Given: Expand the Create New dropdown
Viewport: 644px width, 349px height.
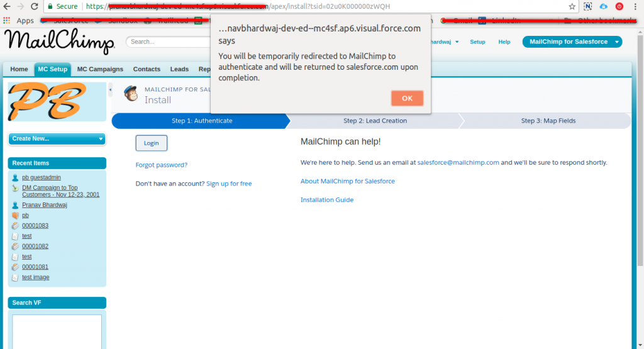Looking at the screenshot, I should pyautogui.click(x=57, y=139).
